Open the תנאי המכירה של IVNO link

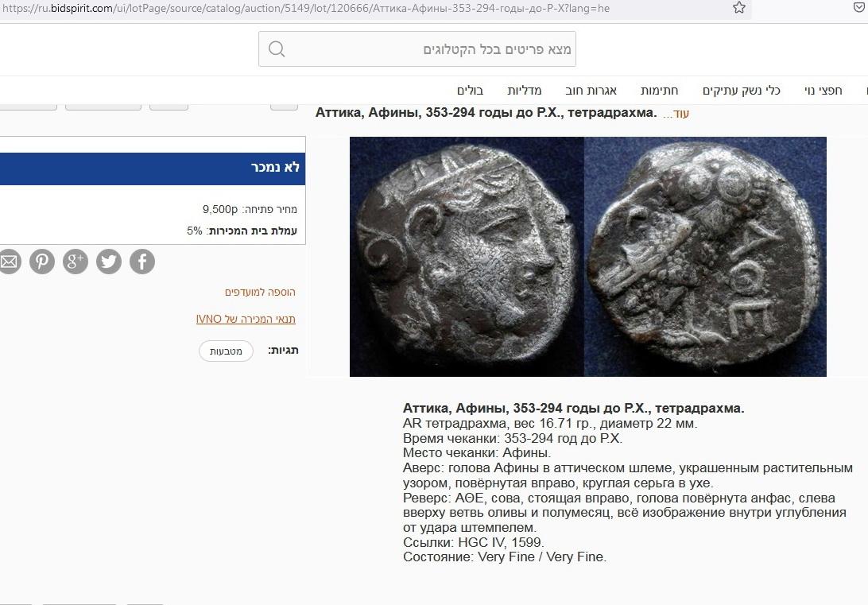246,319
